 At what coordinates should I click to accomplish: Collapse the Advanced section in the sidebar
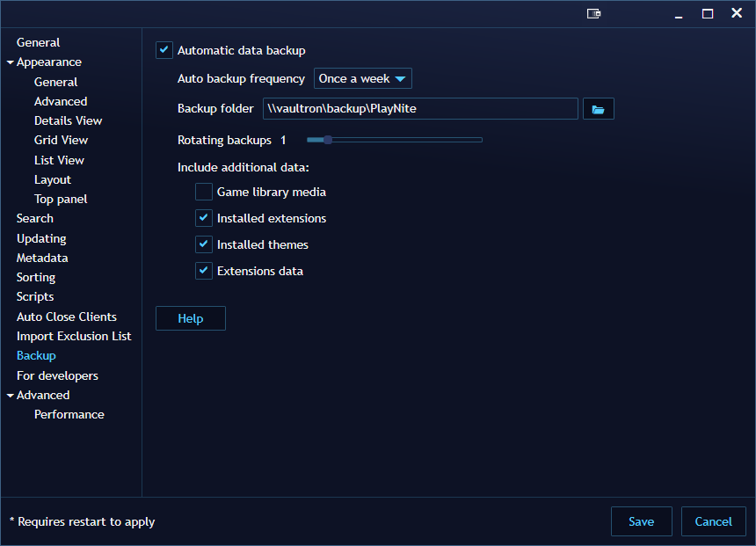(9, 395)
